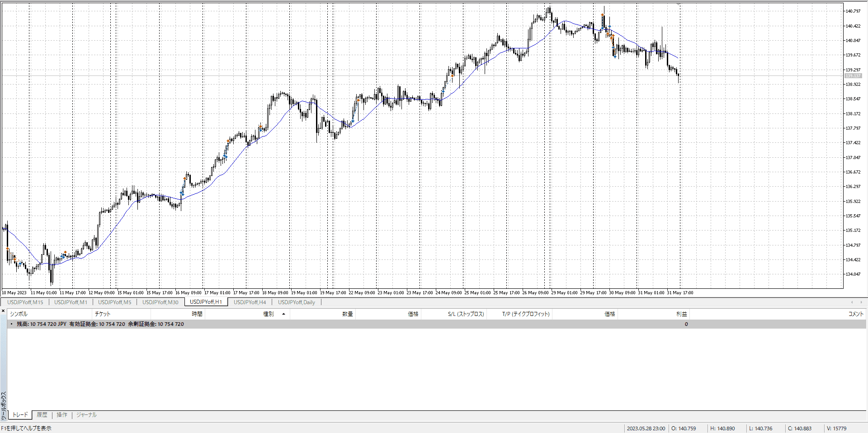Screen dimensions: 868x433
Task: Sort trades by the シンボル column header
Action: (x=19, y=314)
